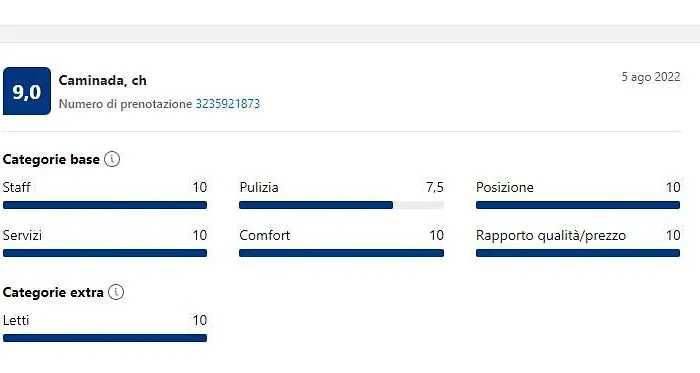Open booking number 3235921873 link
700x373 pixels.
[228, 104]
